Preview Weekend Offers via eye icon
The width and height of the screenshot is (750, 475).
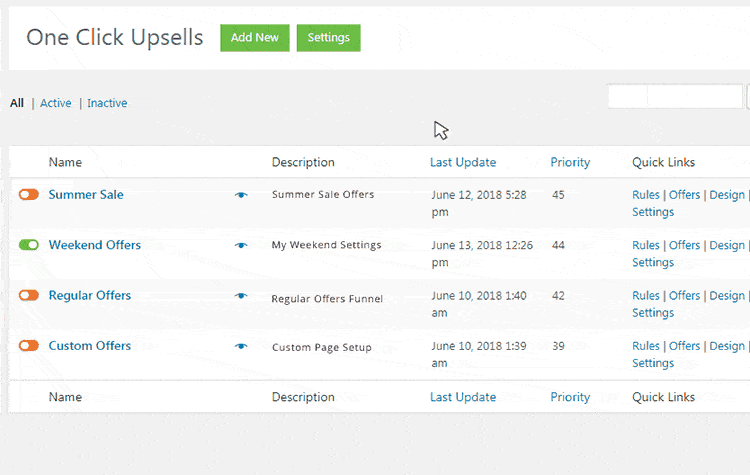[241, 245]
